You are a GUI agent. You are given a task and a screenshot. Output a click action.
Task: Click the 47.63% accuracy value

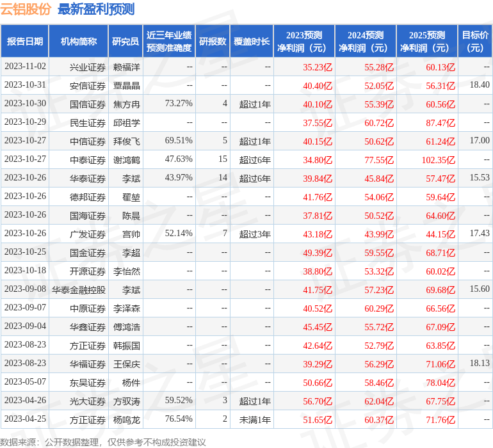tap(179, 159)
